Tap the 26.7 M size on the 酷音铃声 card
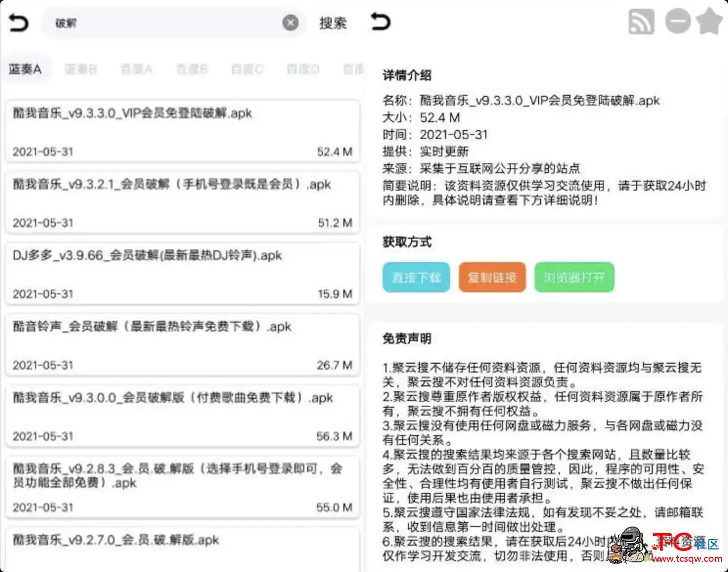This screenshot has height=572, width=728. coord(335,365)
